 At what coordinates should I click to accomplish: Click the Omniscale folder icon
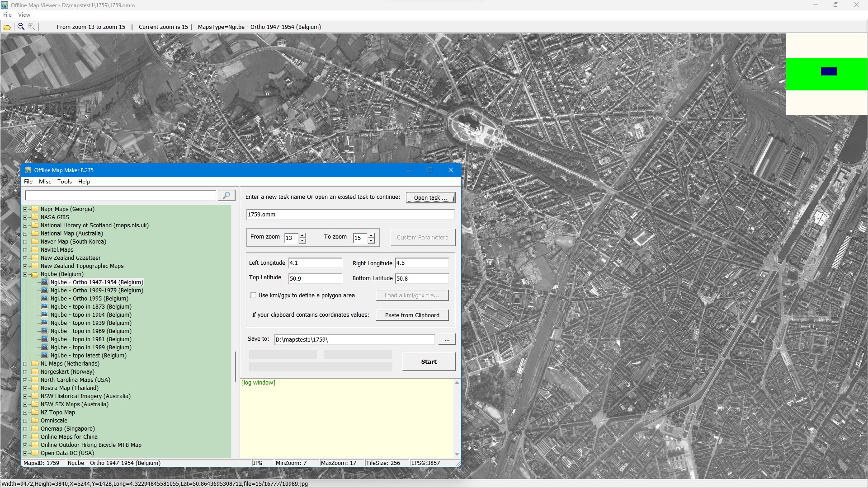[35, 420]
